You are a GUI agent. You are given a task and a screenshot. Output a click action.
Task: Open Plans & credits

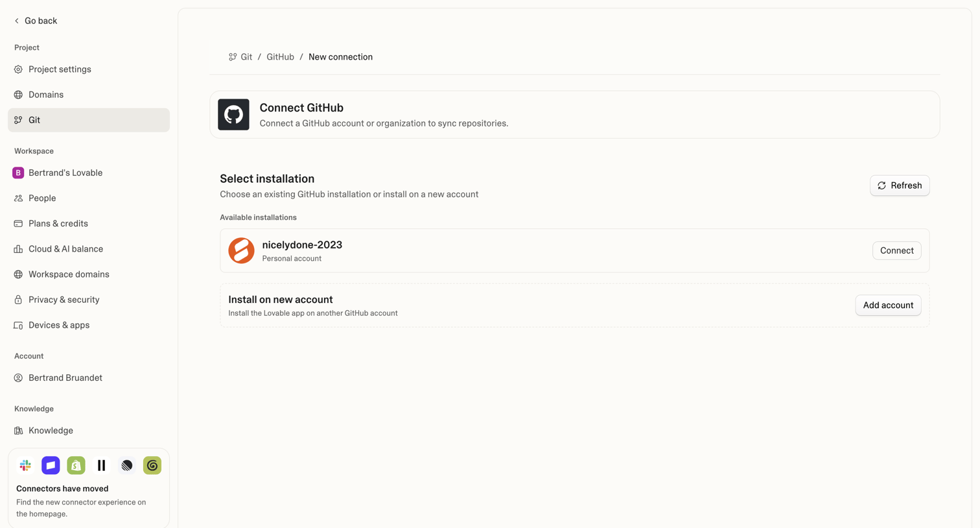point(89,224)
